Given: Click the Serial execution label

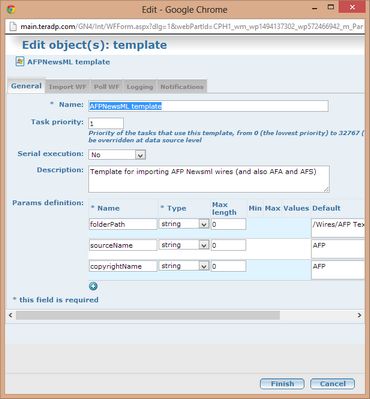Looking at the screenshot, I should coord(51,154).
